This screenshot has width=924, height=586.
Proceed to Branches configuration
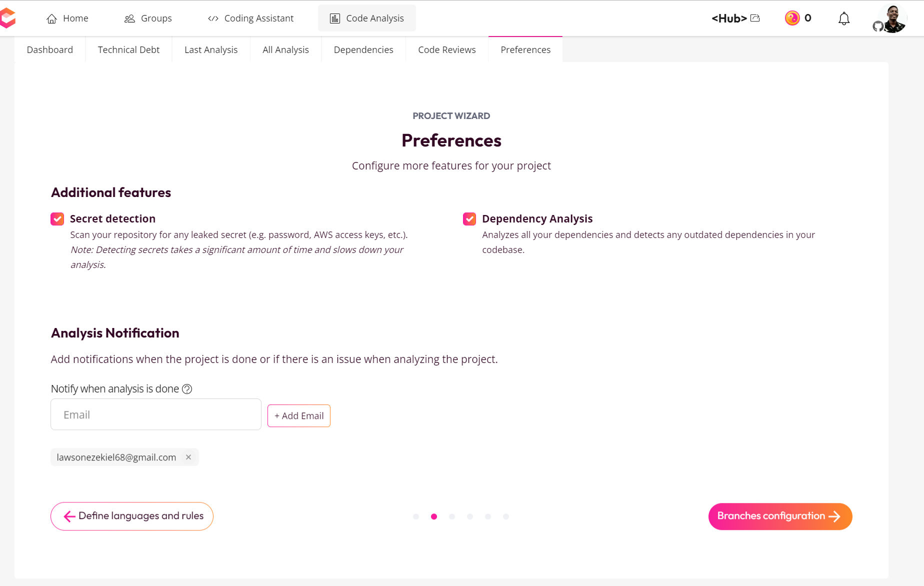pos(779,516)
